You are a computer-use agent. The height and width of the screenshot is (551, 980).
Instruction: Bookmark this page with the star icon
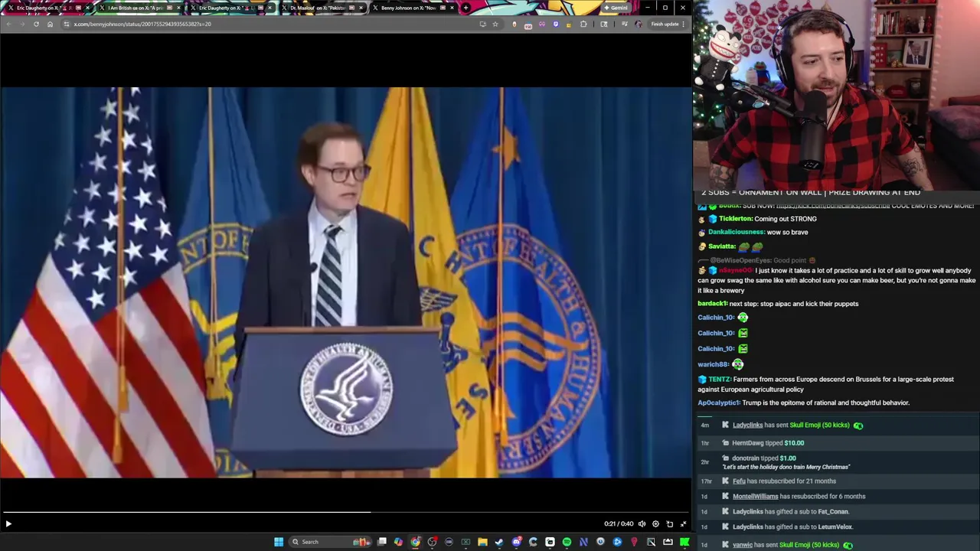[495, 24]
